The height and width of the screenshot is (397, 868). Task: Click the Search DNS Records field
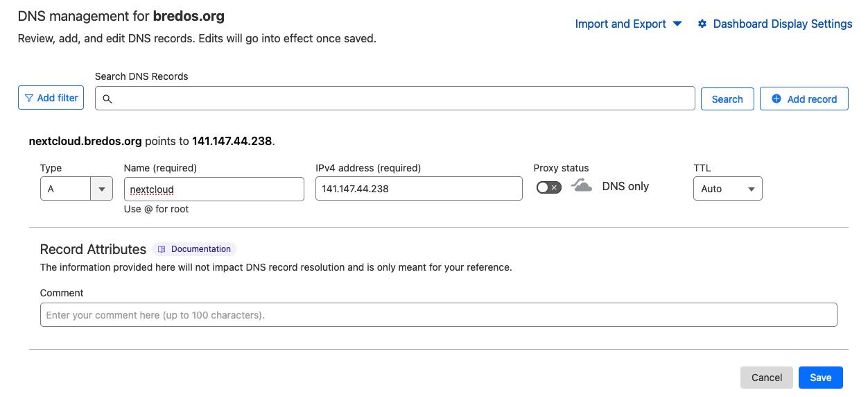coord(394,99)
